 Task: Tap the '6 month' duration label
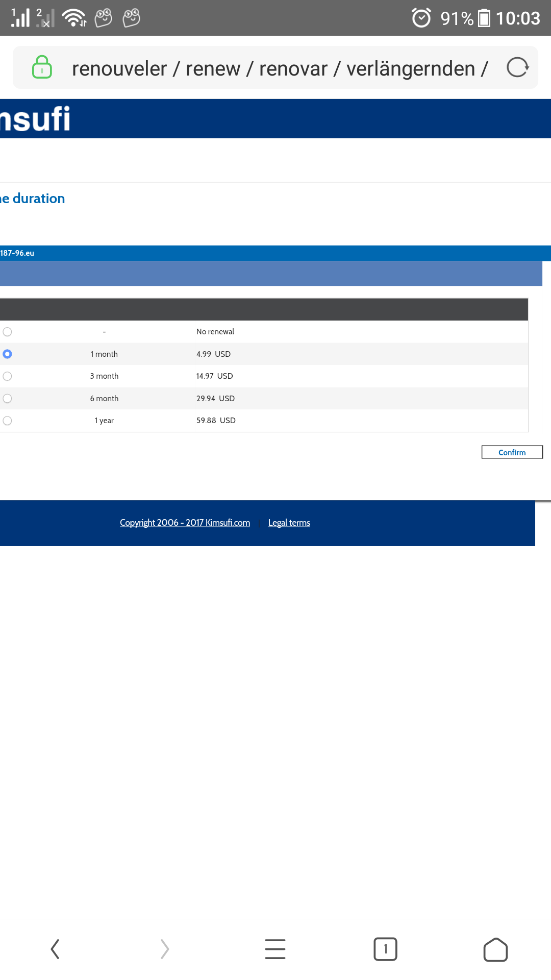point(104,398)
